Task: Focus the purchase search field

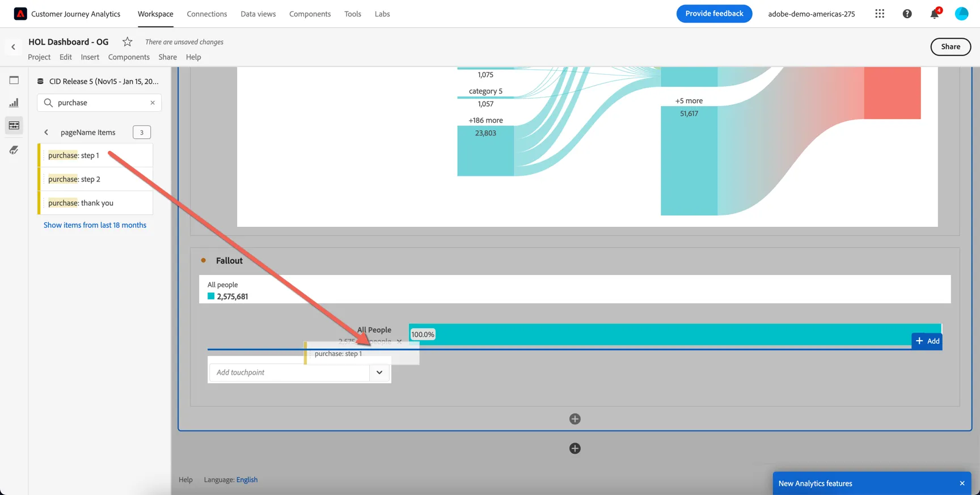Action: 99,103
